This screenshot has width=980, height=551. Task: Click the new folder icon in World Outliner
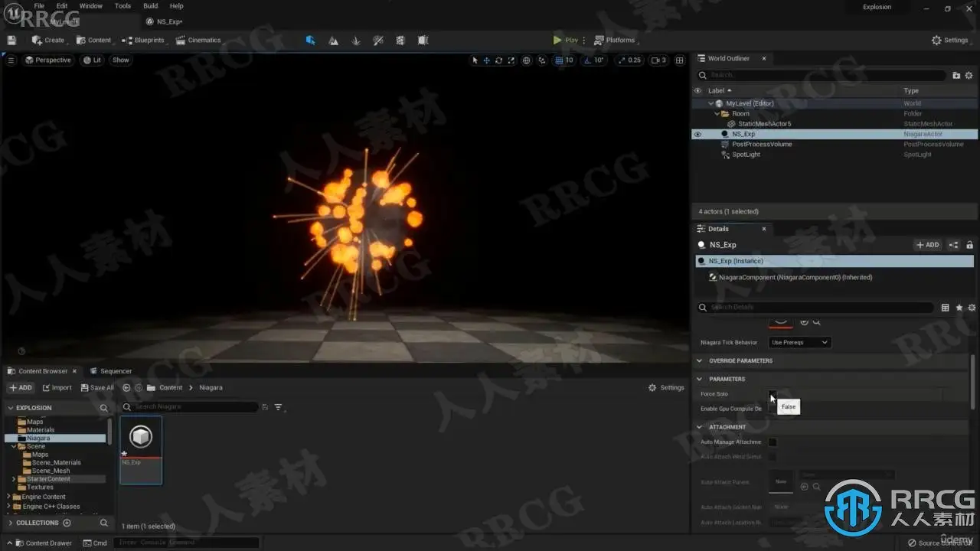coord(956,75)
